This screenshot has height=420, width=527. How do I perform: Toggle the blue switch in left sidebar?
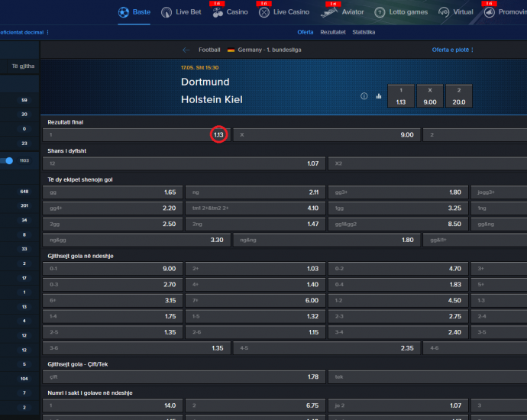(x=8, y=160)
